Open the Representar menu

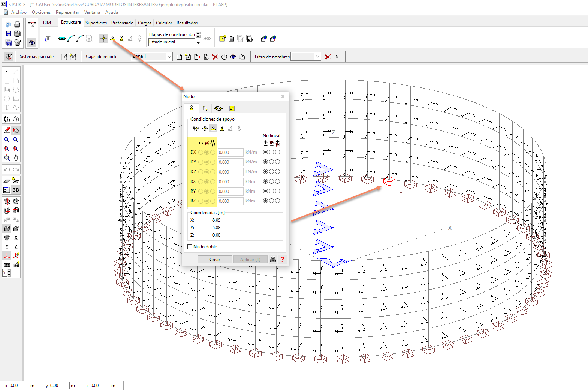67,12
